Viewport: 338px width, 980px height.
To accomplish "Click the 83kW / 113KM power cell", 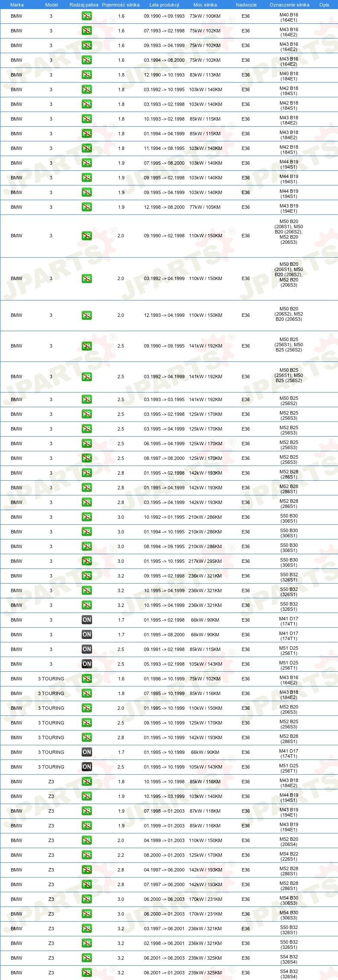I will (205, 75).
